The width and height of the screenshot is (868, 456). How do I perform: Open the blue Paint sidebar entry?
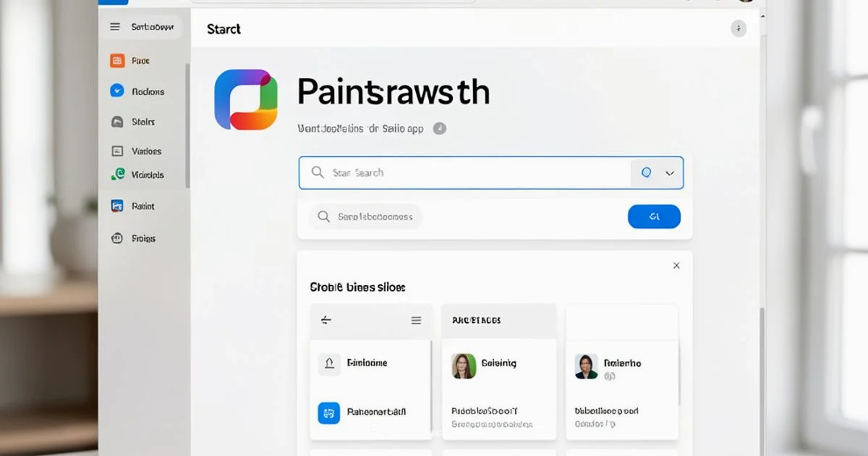(116, 206)
